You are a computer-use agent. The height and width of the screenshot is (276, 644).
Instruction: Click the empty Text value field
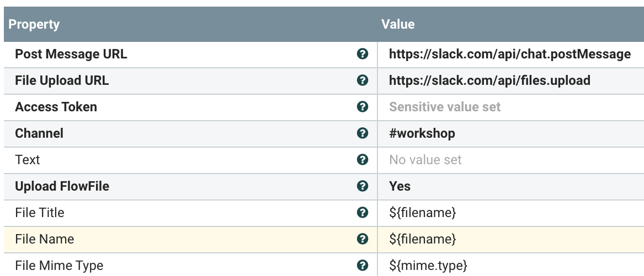[425, 160]
